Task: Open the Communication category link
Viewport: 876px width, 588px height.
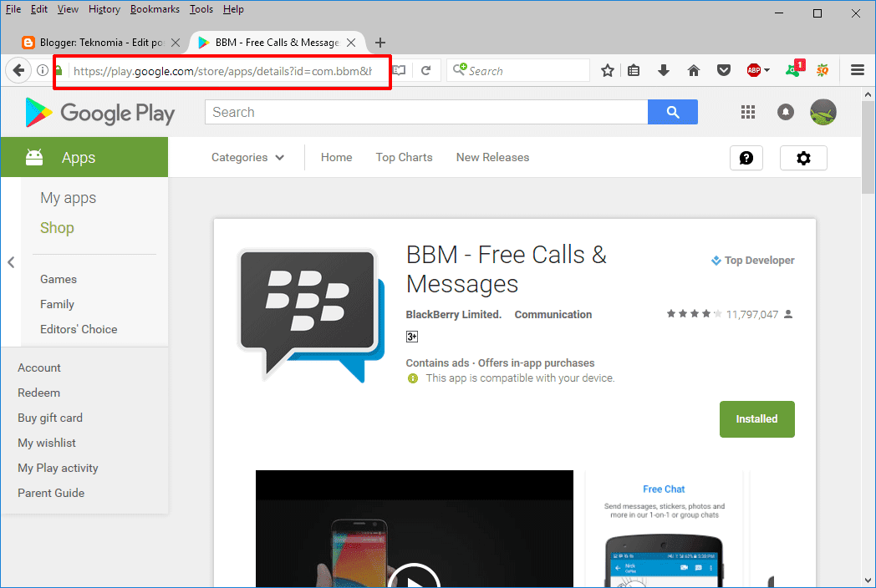Action: coord(553,314)
